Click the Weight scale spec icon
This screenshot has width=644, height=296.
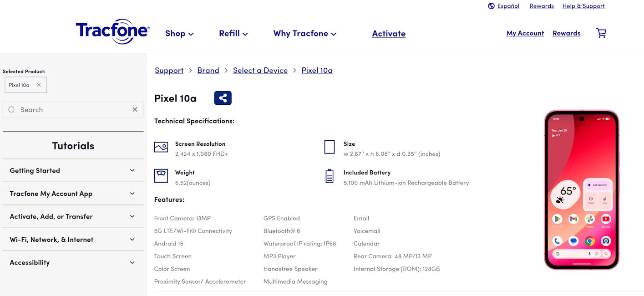click(161, 175)
